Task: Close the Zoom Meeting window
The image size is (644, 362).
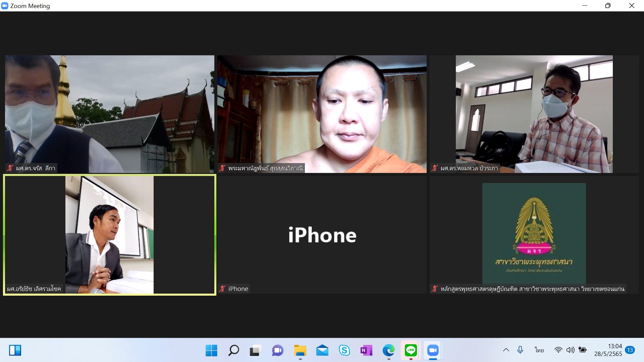Action: (x=632, y=6)
